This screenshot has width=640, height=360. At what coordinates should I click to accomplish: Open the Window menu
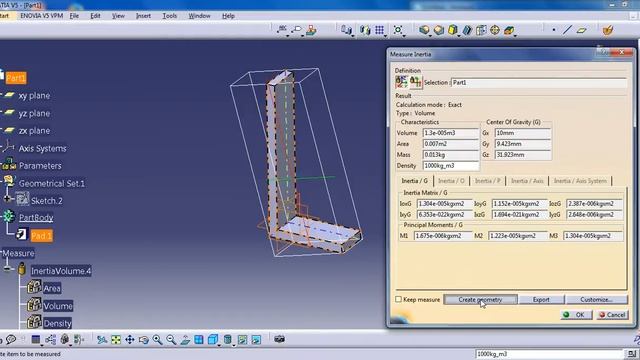click(199, 16)
